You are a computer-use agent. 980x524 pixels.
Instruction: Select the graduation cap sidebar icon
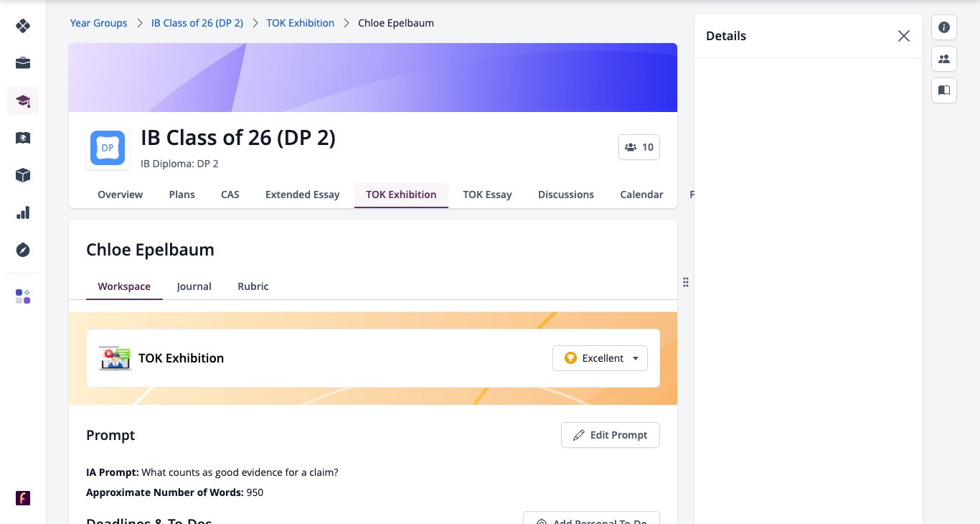[x=23, y=100]
